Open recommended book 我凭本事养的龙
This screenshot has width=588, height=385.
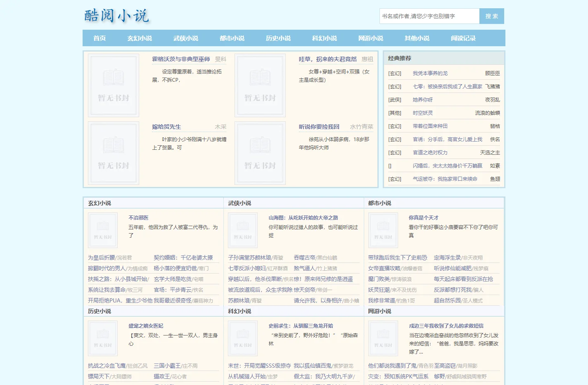[x=430, y=73]
